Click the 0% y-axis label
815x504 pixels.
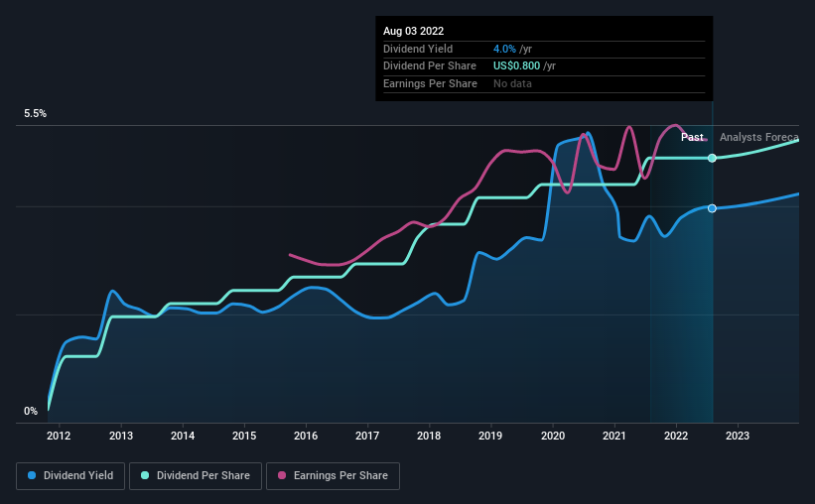coord(31,411)
